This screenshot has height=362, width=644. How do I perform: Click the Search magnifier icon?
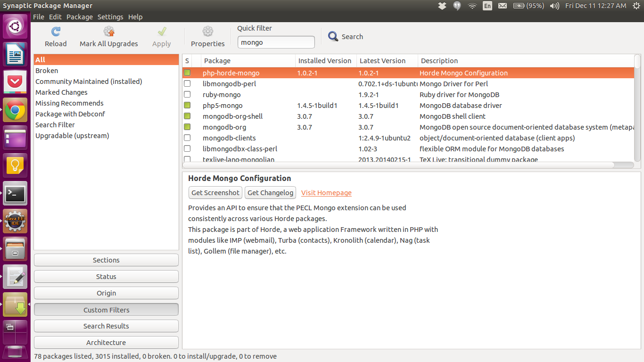333,36
